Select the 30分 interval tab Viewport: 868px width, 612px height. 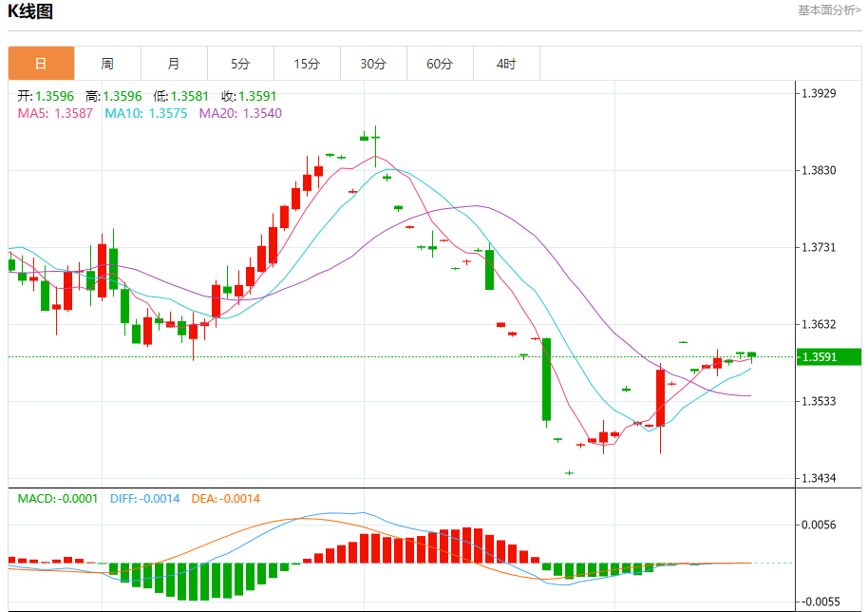click(x=373, y=64)
